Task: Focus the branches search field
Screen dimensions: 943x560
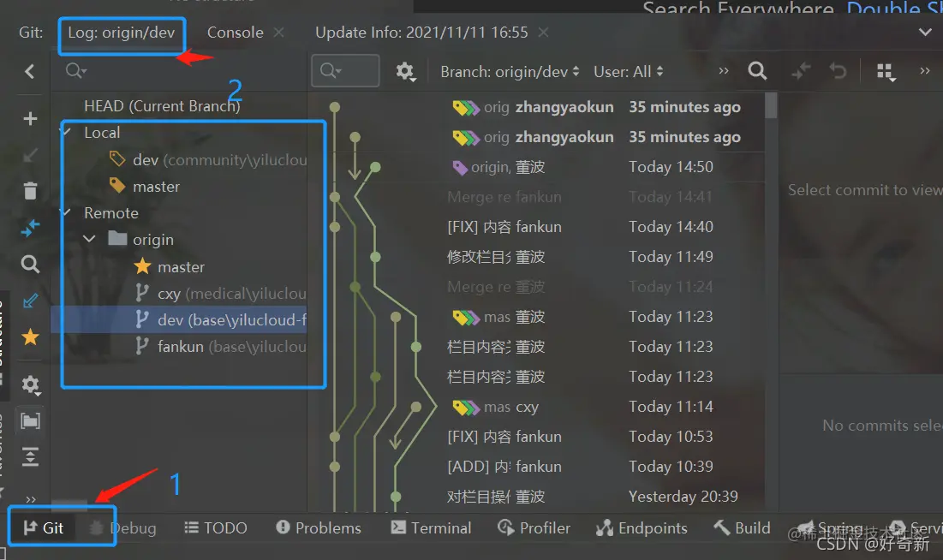Action: coord(181,71)
